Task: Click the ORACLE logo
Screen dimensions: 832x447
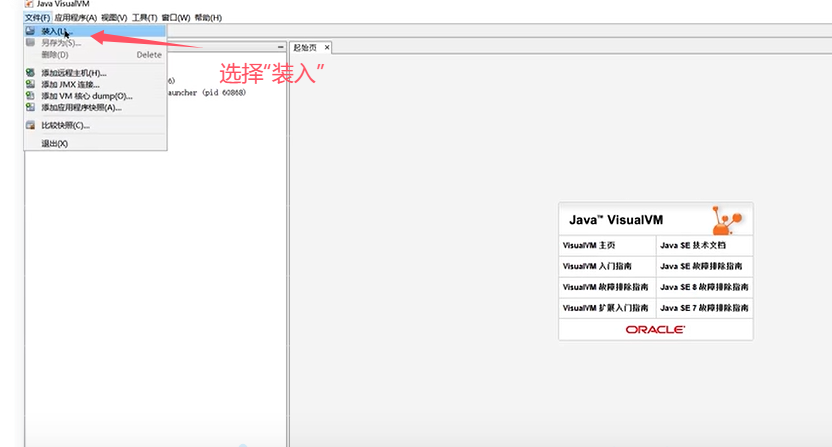Action: (655, 330)
